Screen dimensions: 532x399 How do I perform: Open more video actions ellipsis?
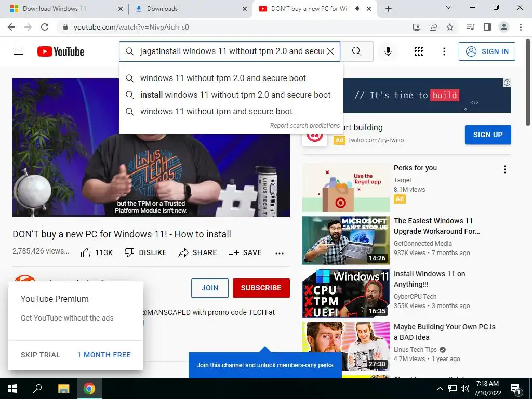(x=279, y=253)
